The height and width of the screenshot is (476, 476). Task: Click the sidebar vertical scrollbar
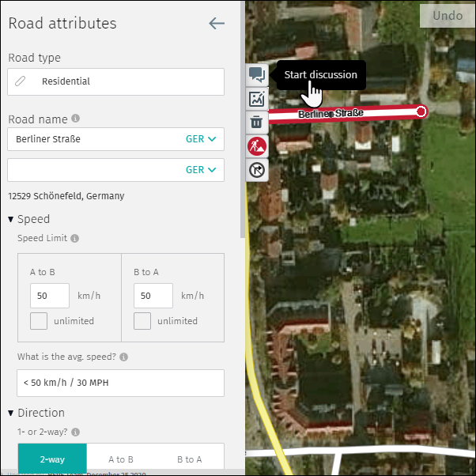(x=243, y=119)
